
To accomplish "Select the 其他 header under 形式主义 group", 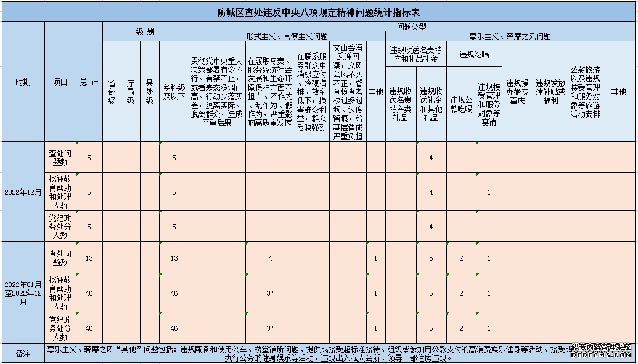I will (x=376, y=92).
